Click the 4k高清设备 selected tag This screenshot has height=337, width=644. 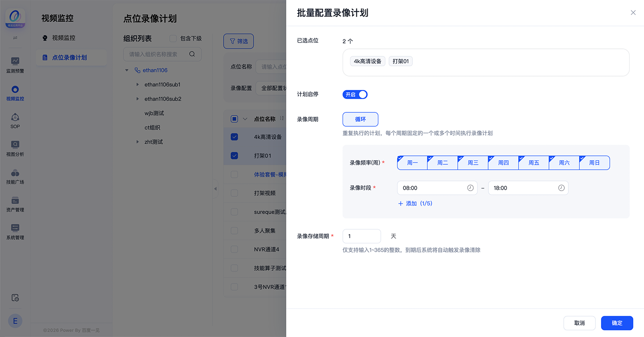click(x=368, y=61)
